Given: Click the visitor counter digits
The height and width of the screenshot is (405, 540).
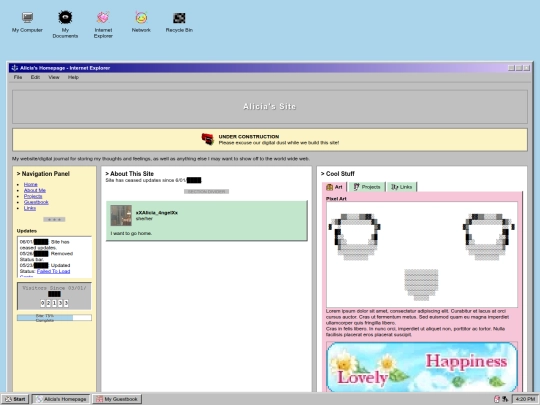Looking at the screenshot, I should click(54, 303).
